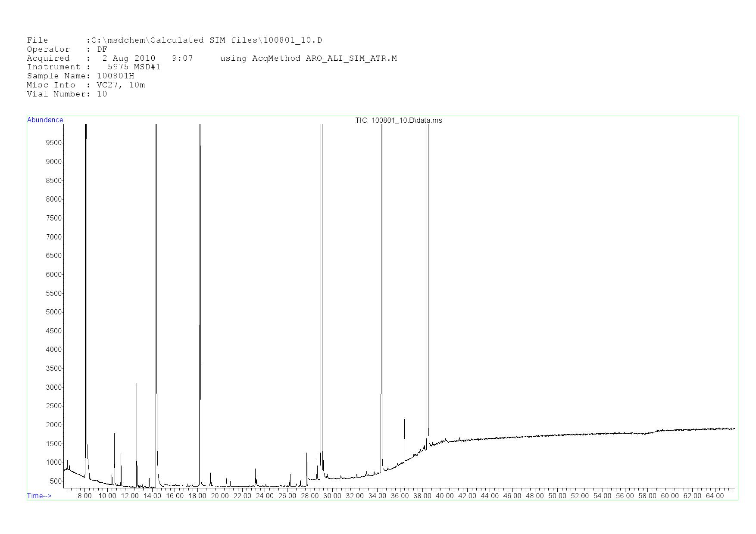This screenshot has width=756, height=534.
Task: Select the Operator DF header line
Action: (67, 49)
